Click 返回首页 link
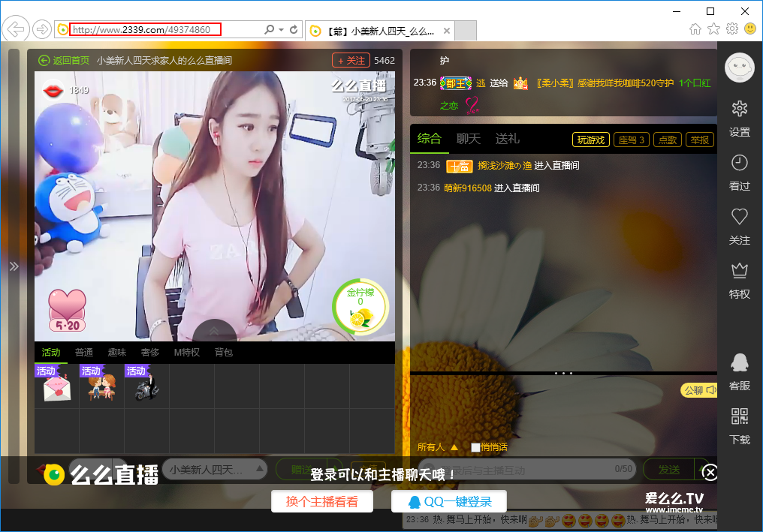763x532 pixels. [64, 60]
